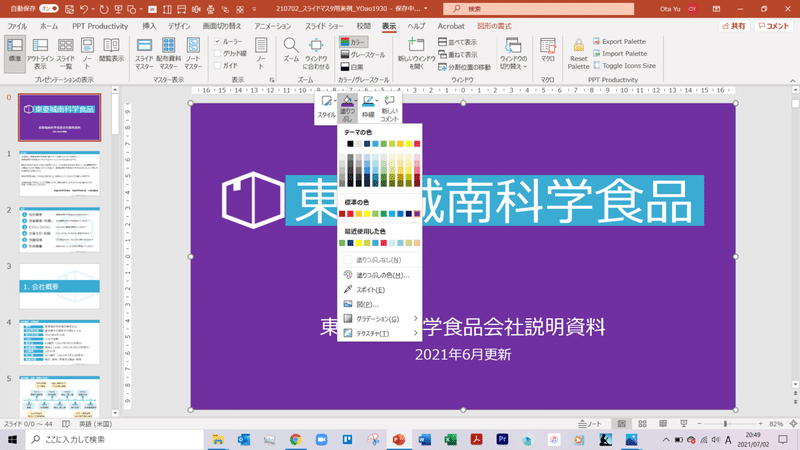Expand quick access toolbar customize arrow
This screenshot has height=450, width=800.
[x=254, y=9]
